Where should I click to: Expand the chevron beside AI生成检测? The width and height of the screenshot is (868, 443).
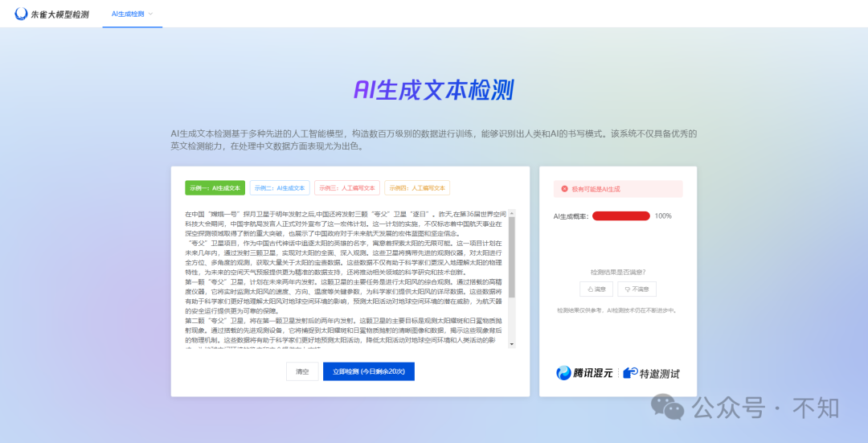tap(150, 14)
